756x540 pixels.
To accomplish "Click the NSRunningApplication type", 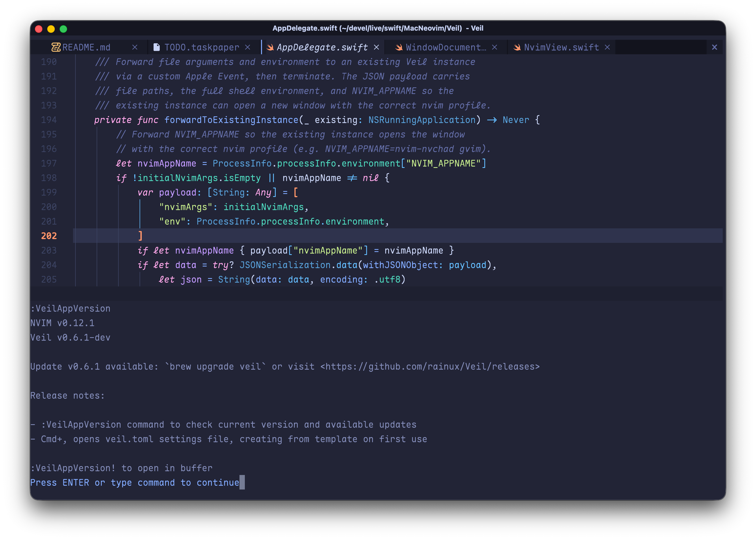I will (x=422, y=120).
